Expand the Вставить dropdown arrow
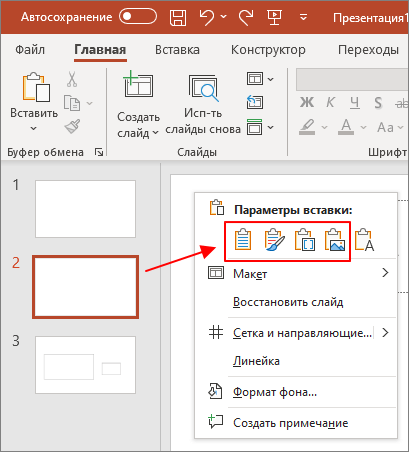This screenshot has height=452, width=409. point(33,128)
